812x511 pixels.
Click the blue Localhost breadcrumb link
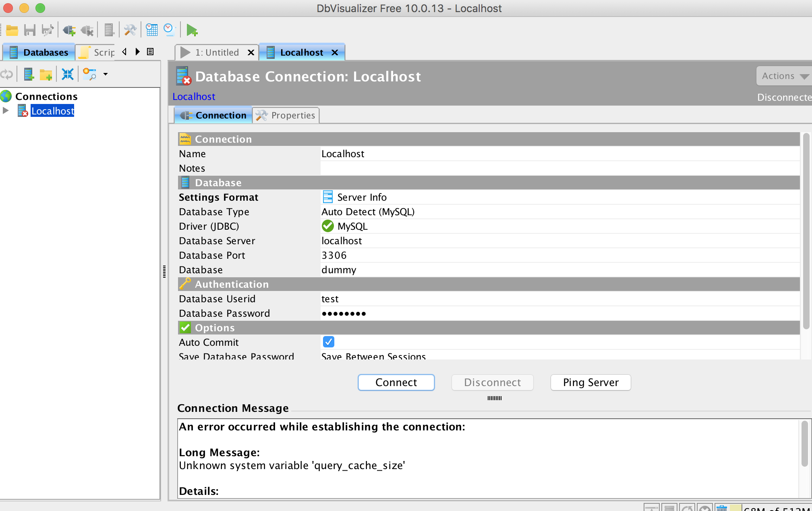click(x=194, y=97)
